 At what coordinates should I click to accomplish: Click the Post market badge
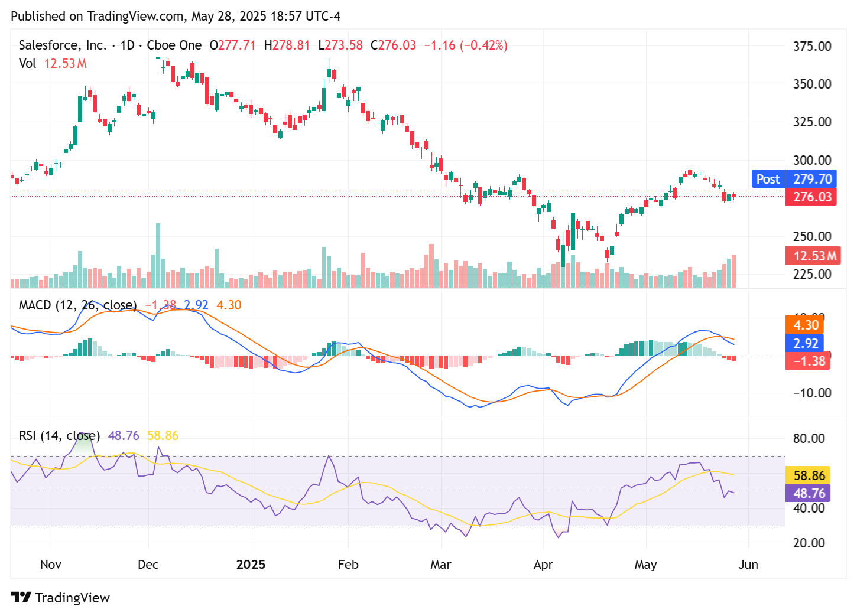point(768,178)
